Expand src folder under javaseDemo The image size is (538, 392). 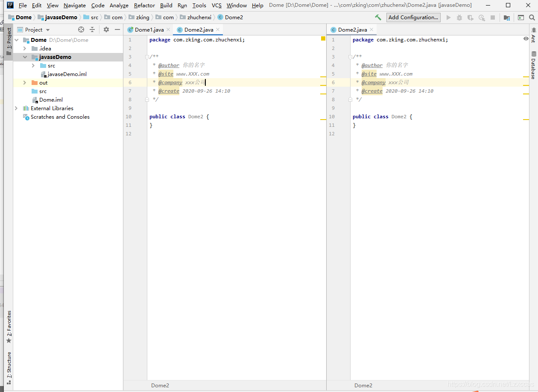pyautogui.click(x=33, y=65)
